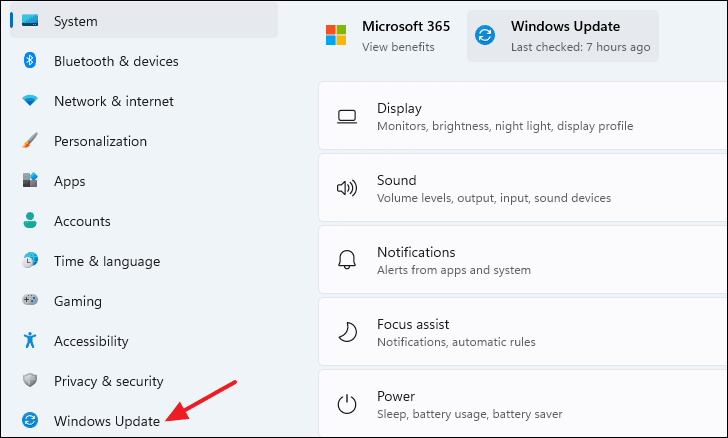Click the Gaming controller icon
Image resolution: width=728 pixels, height=438 pixels.
(30, 300)
